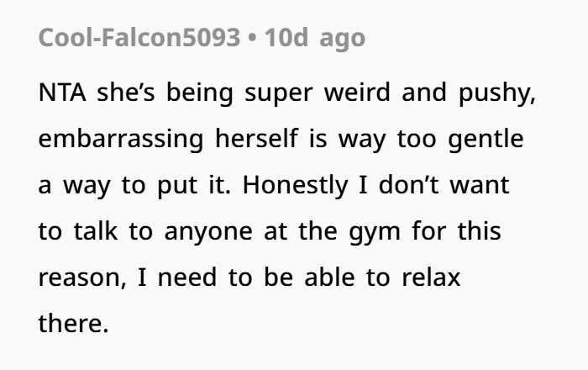The width and height of the screenshot is (588, 370).
Task: Click the word herself in the comment
Action: (257, 138)
